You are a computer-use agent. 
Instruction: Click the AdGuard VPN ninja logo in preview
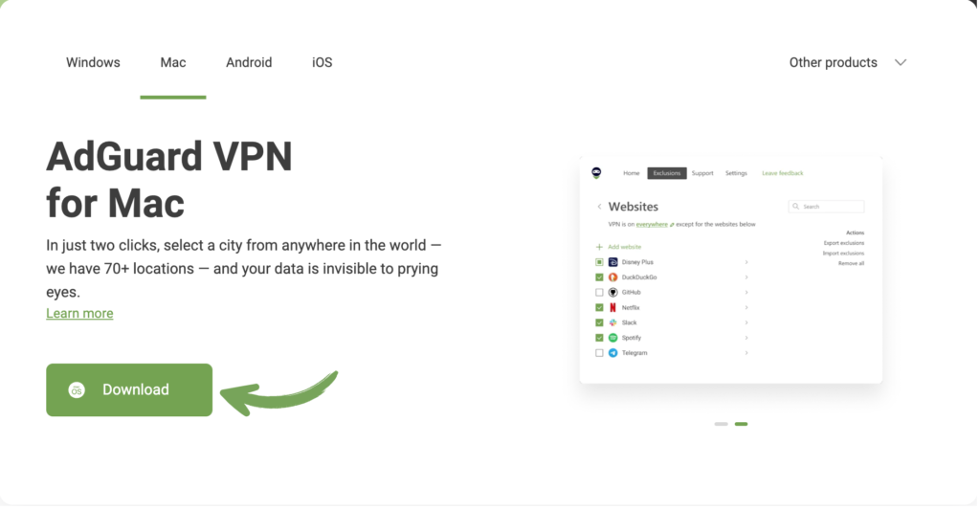[x=596, y=173]
